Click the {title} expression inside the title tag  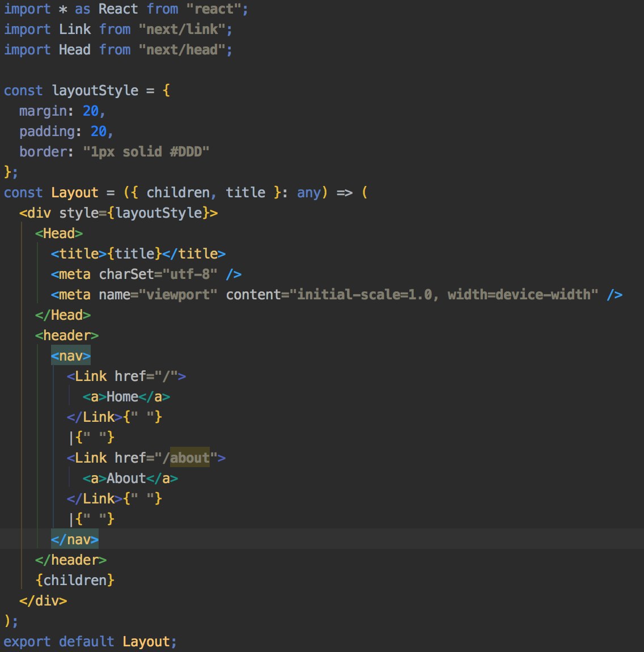coord(134,253)
